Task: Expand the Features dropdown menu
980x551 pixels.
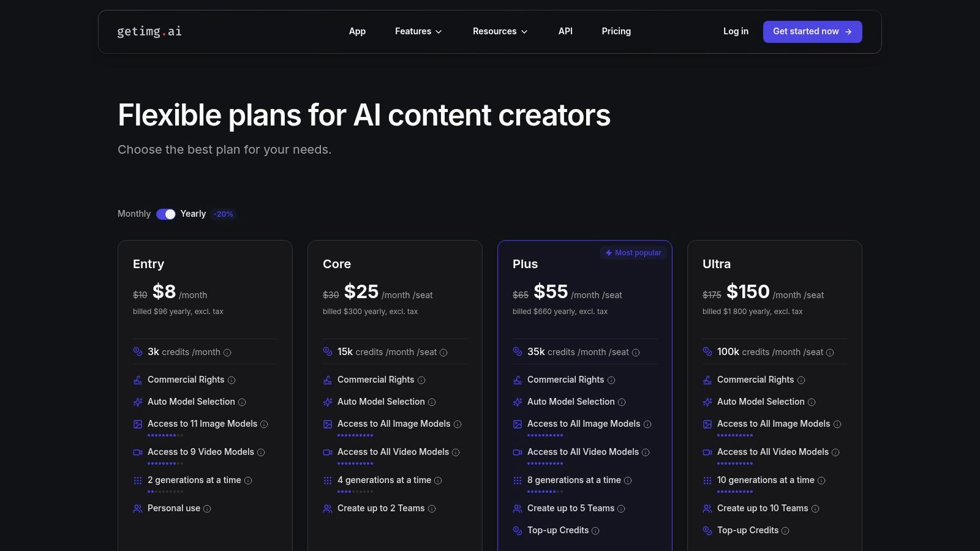Action: (x=418, y=31)
